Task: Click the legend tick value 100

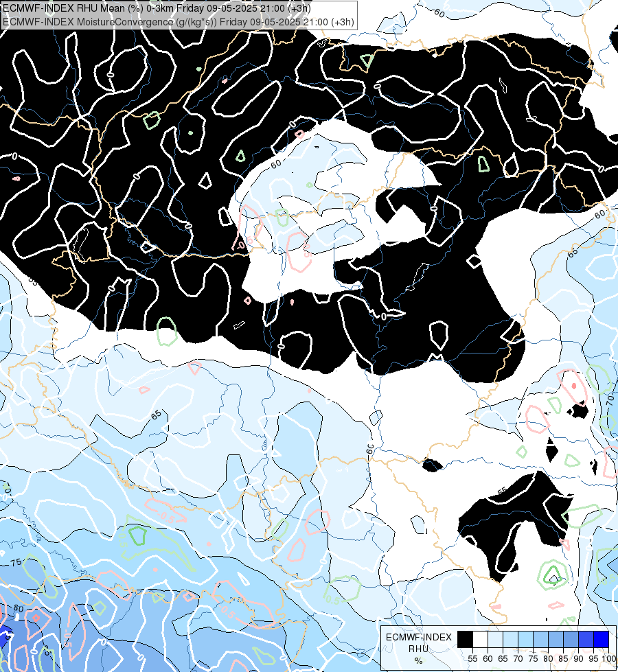Action: pyautogui.click(x=609, y=659)
